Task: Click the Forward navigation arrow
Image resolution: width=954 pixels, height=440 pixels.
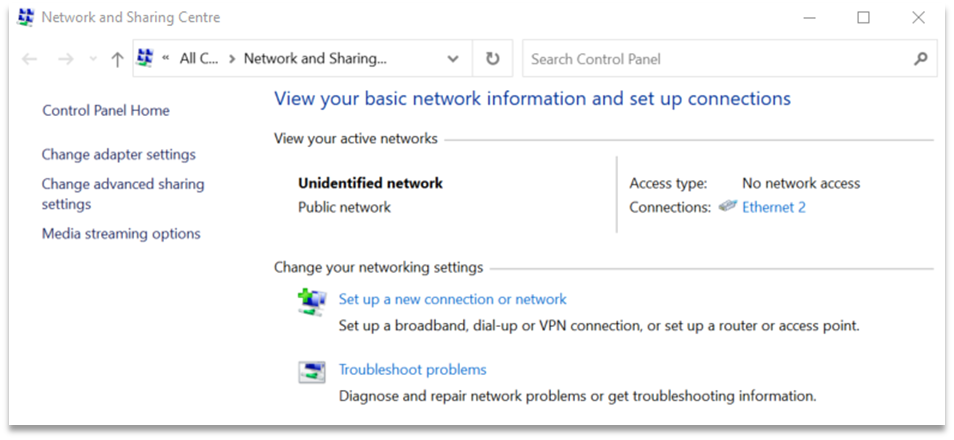Action: [66, 59]
